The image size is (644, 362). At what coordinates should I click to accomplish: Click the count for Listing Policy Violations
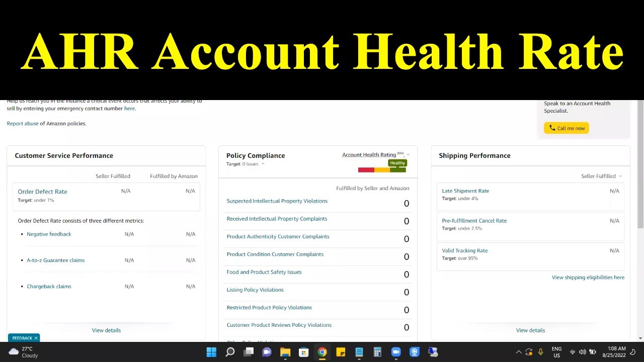[x=407, y=292]
